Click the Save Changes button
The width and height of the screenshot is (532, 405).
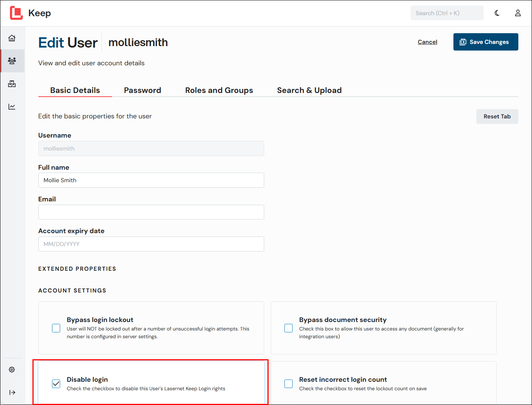coord(486,42)
